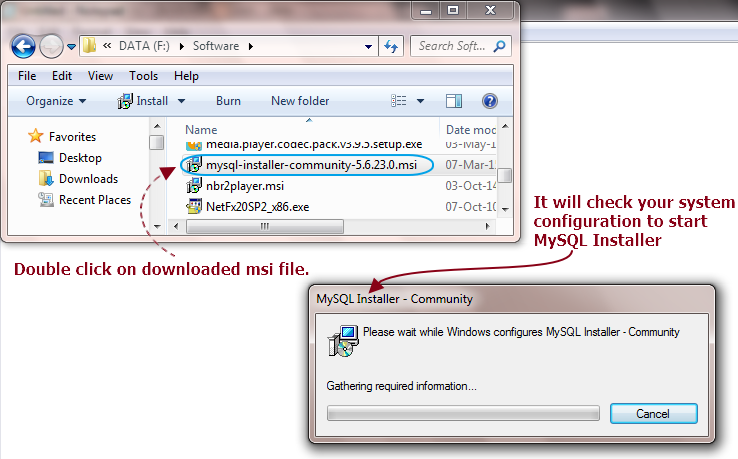Click the file list vertical scroll down arrow
The height and width of the screenshot is (459, 738).
(x=505, y=209)
